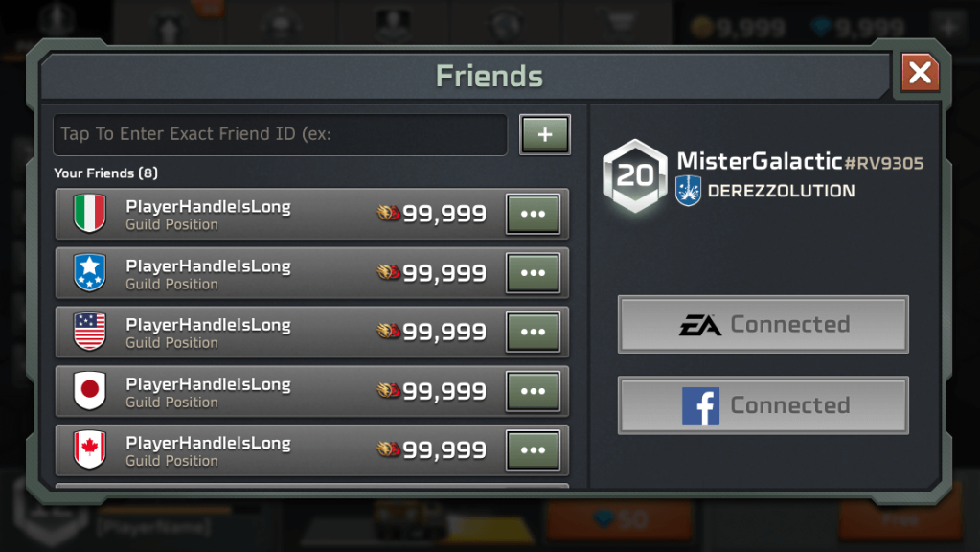Open options menu for the USA friend
The image size is (980, 552).
click(x=533, y=332)
